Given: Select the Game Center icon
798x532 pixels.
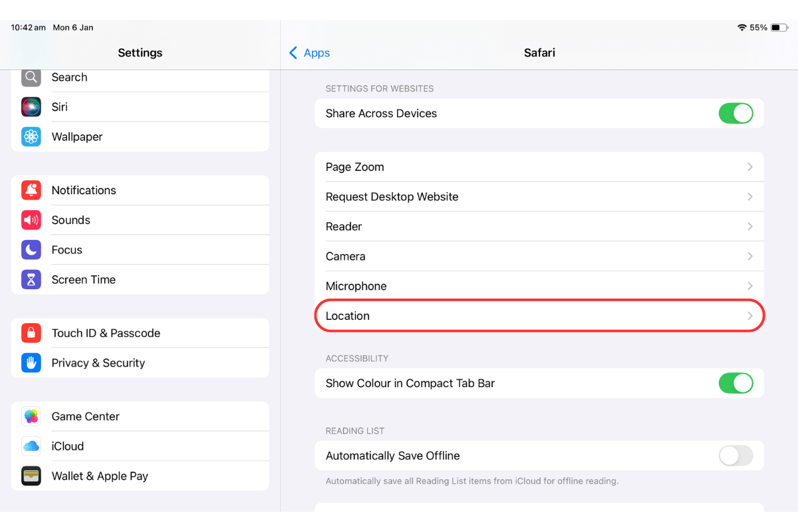Looking at the screenshot, I should [31, 416].
